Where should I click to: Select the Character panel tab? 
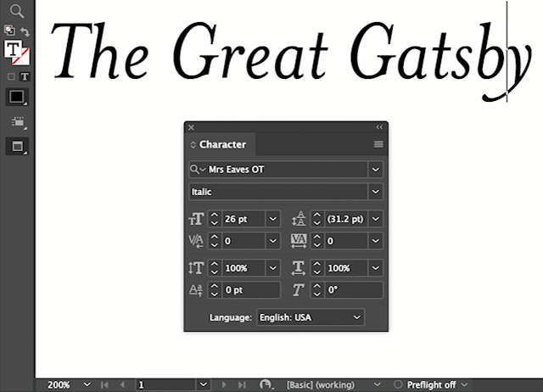click(x=222, y=144)
